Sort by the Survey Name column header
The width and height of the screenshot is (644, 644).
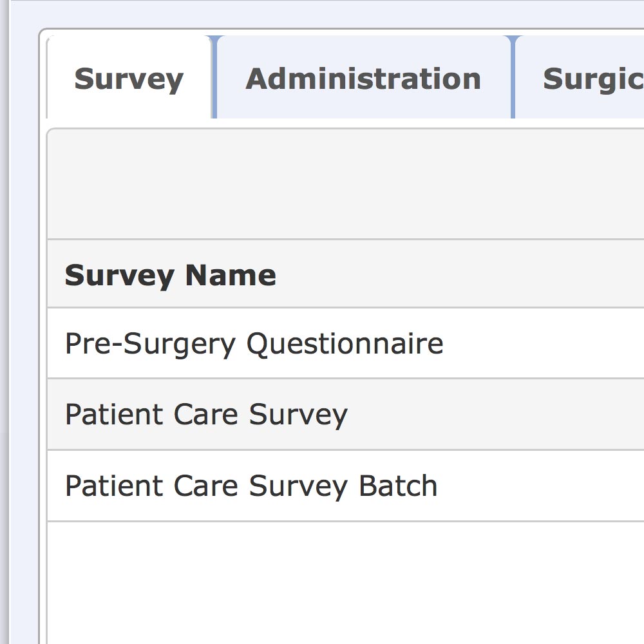[x=171, y=275]
